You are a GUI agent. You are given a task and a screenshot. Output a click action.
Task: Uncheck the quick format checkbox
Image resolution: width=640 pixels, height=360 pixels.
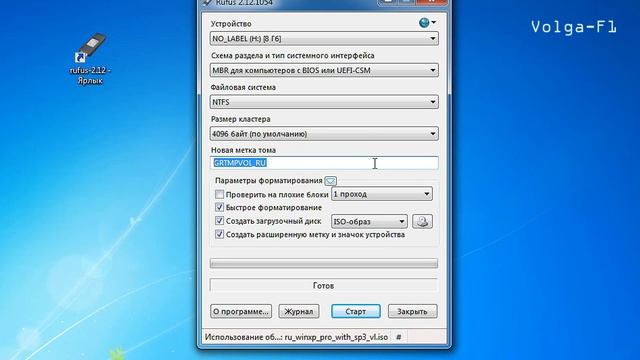(219, 207)
